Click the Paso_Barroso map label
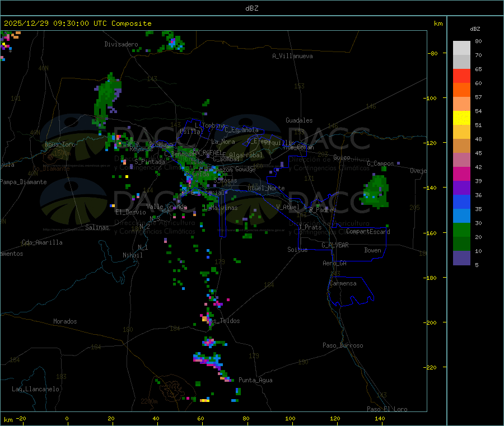Viewport: 504px width, 426px height. pyautogui.click(x=343, y=345)
